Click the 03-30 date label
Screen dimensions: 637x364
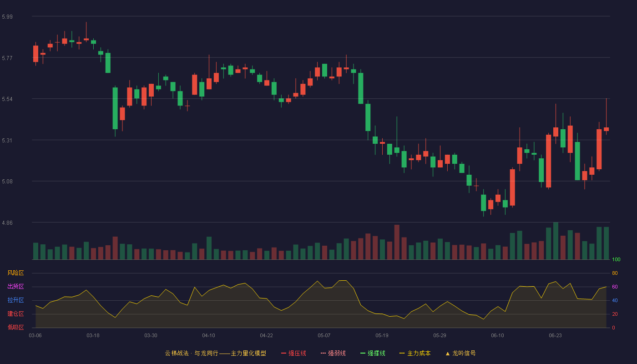coord(151,335)
